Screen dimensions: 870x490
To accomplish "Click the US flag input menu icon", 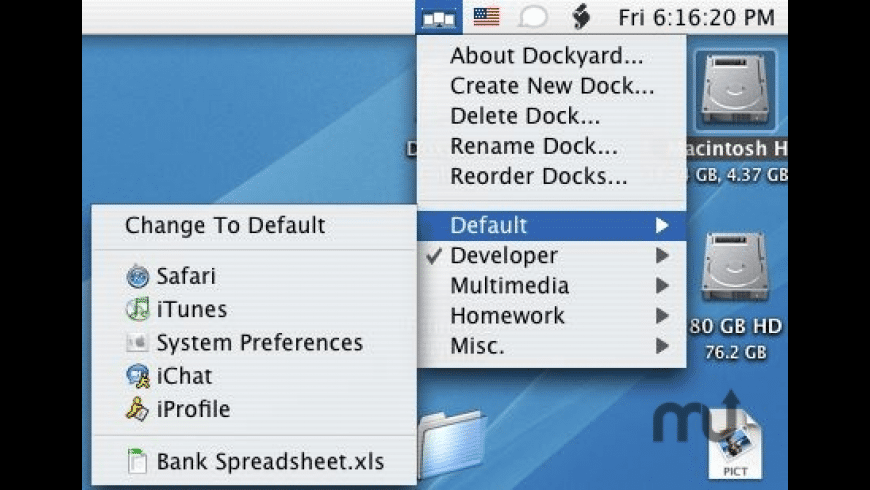I will (x=487, y=17).
